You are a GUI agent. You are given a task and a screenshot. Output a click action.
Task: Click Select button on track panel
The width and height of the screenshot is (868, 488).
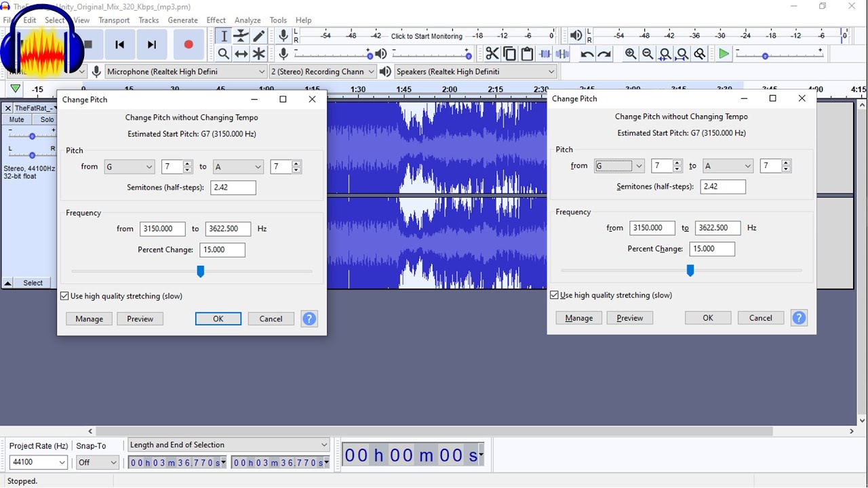(33, 283)
